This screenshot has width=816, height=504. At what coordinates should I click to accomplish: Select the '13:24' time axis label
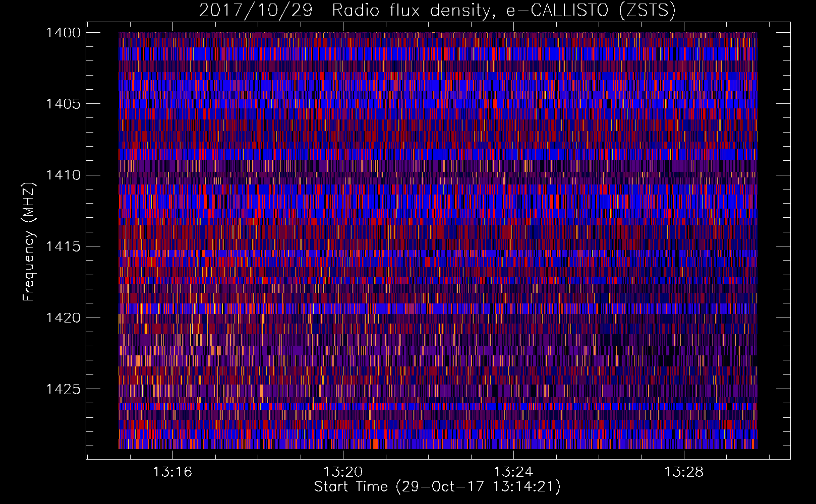[514, 472]
